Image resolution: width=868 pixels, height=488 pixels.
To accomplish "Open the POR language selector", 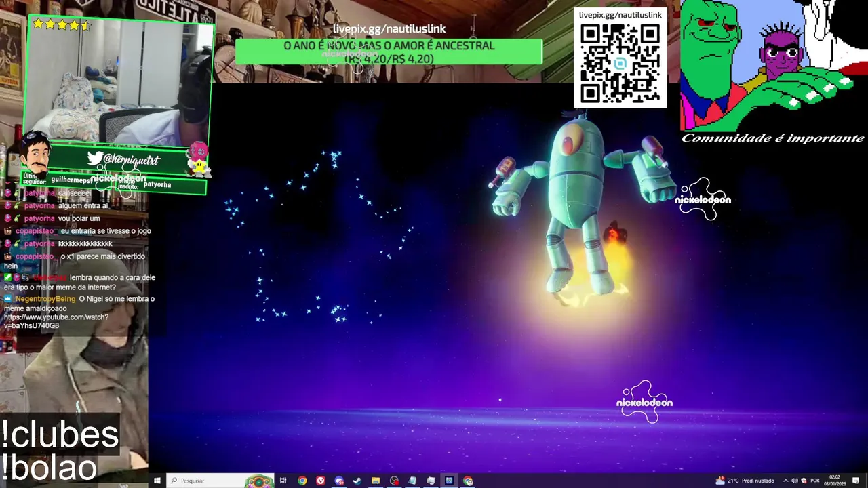I will pyautogui.click(x=814, y=481).
